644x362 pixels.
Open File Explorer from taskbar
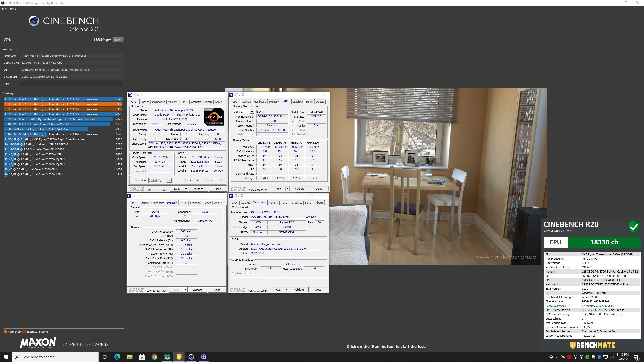click(x=130, y=357)
